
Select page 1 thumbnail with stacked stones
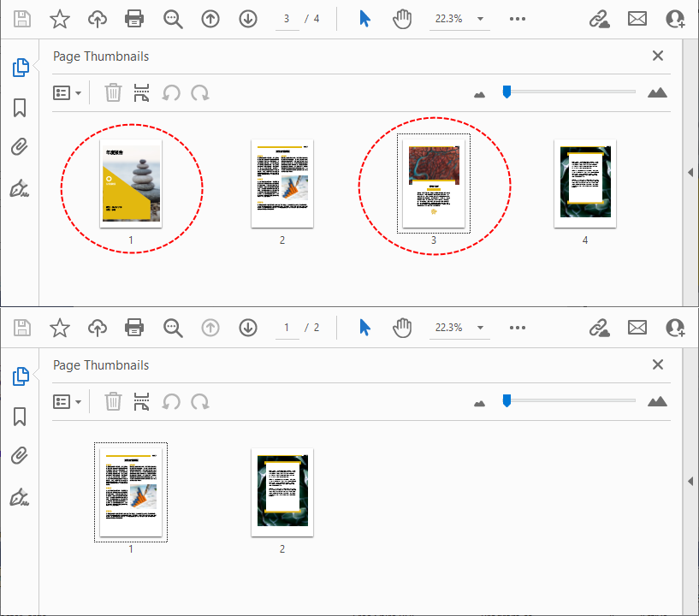pos(131,184)
